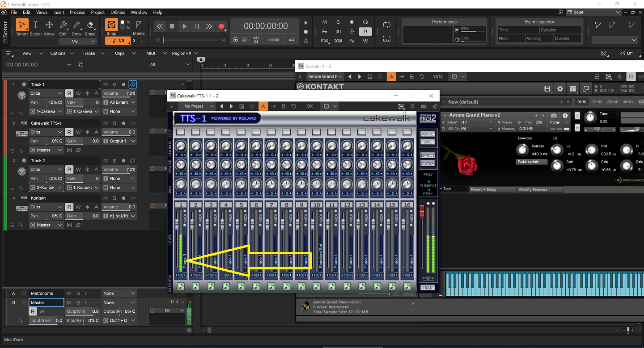Mute Track 1
Viewport: 644px width, 348px height.
106,84
